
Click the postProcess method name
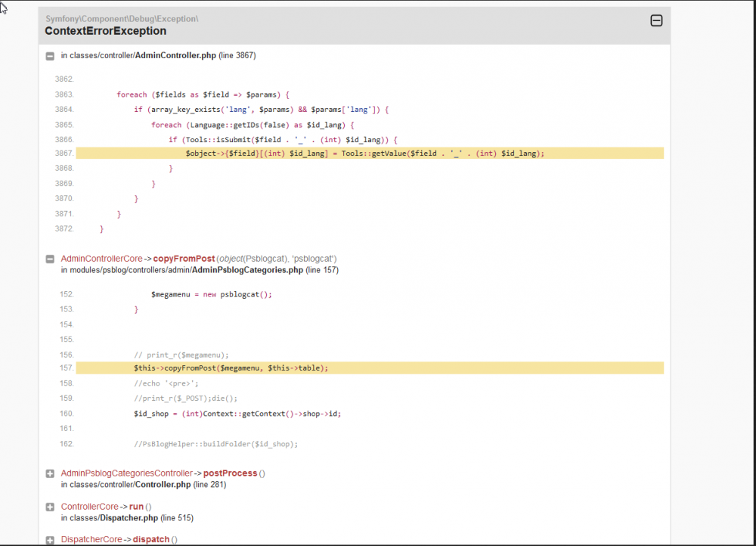click(x=230, y=473)
